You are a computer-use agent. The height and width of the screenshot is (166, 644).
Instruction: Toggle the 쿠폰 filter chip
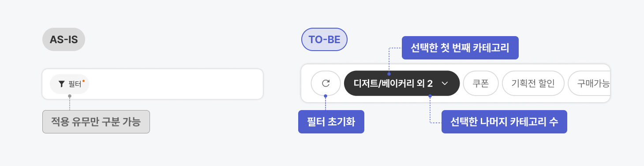[x=481, y=83]
